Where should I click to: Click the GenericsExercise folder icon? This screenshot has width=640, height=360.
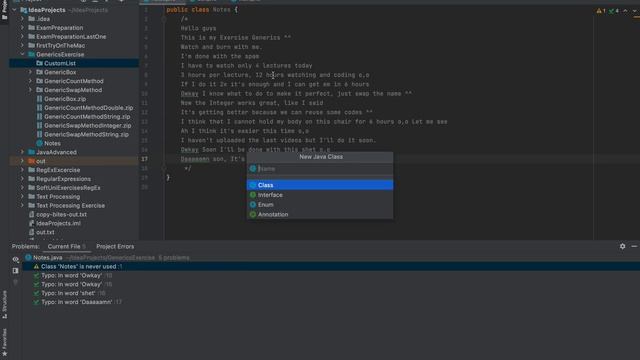tap(31, 54)
